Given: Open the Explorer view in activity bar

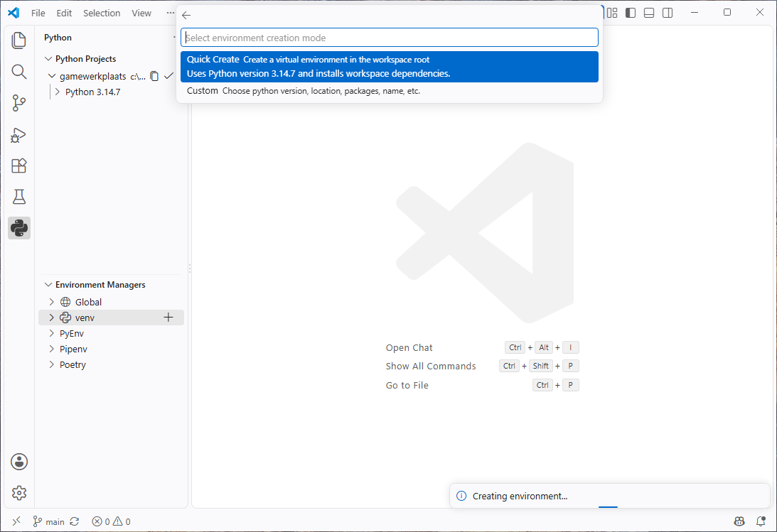Looking at the screenshot, I should pos(18,40).
